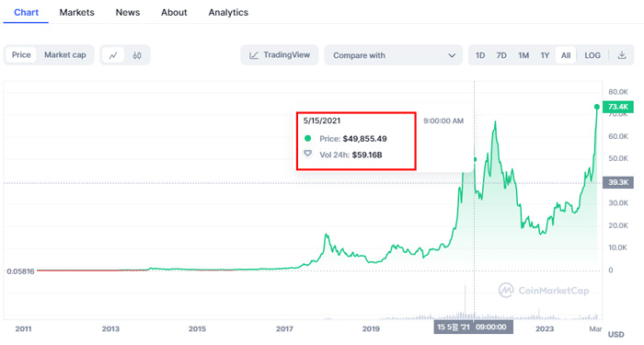Toggle the LOG scale option
Viewport: 644px width, 345px height.
point(592,55)
